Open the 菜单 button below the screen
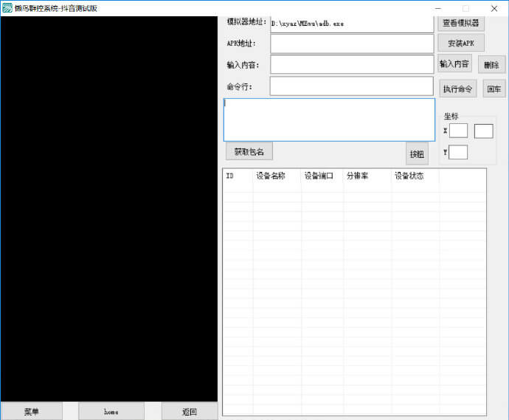This screenshot has width=509, height=420. point(32,411)
